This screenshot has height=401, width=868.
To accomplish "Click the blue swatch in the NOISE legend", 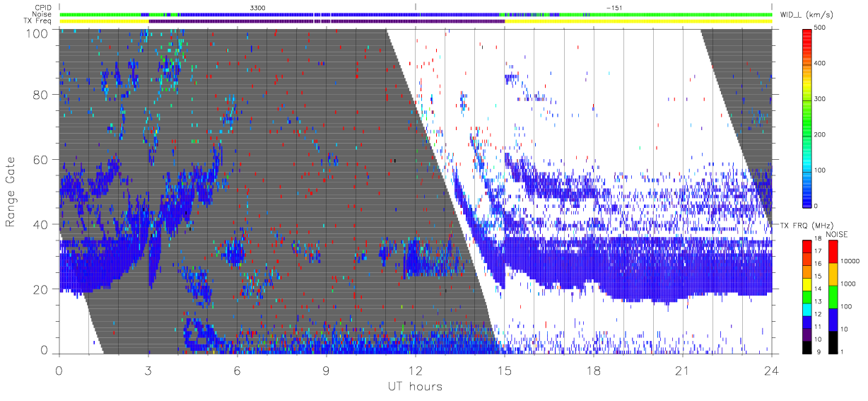I will tap(833, 320).
